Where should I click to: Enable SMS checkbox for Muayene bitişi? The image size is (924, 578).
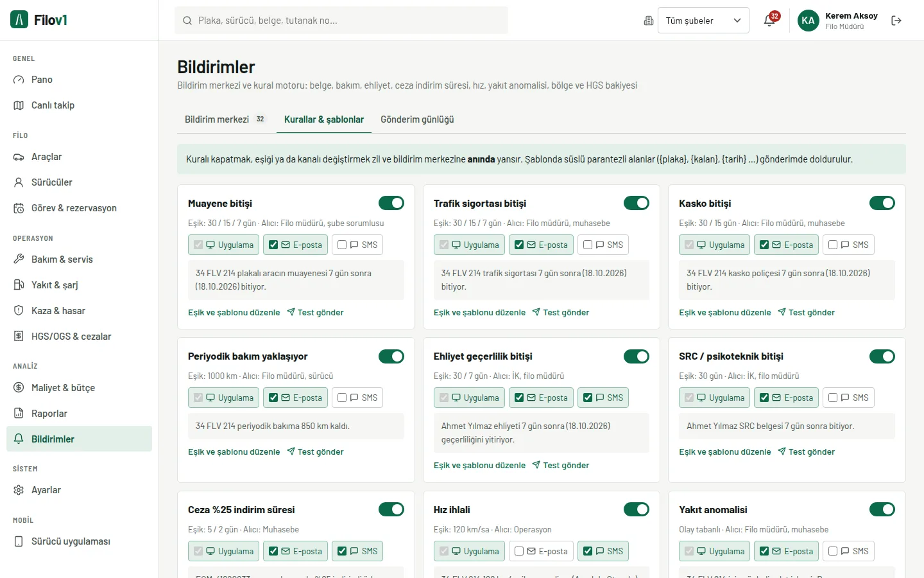tap(342, 245)
